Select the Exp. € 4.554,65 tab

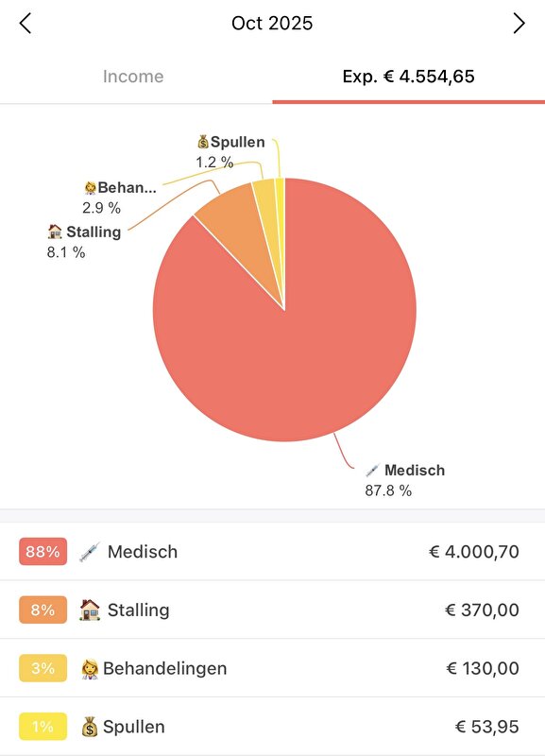[x=408, y=77]
